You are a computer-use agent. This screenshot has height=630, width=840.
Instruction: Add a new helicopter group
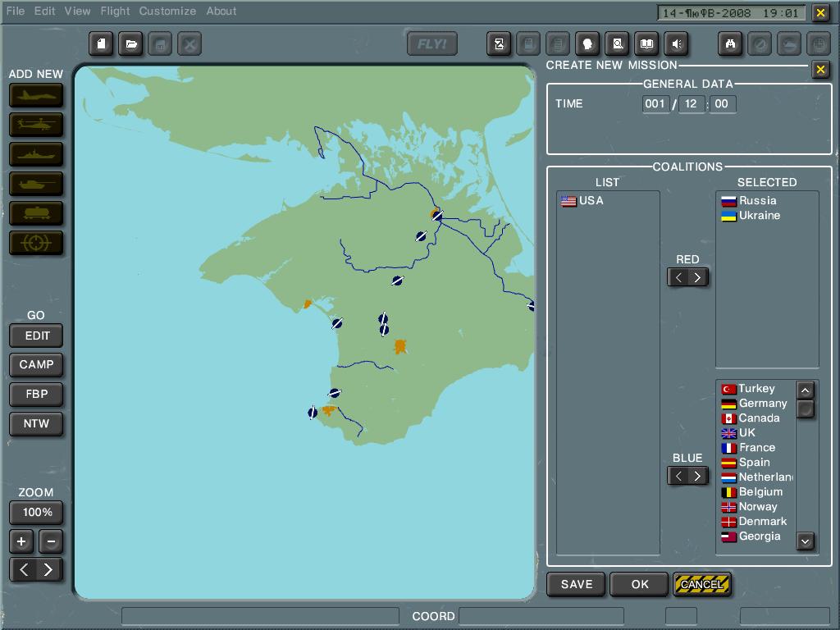coord(36,125)
